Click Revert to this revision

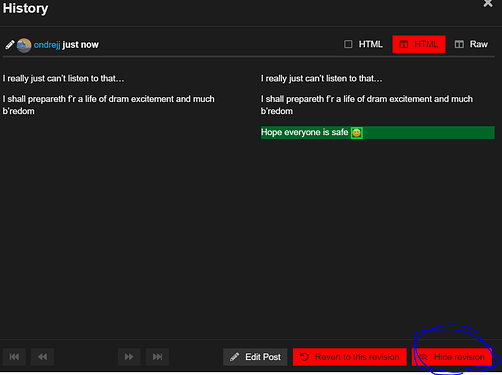coord(350,357)
